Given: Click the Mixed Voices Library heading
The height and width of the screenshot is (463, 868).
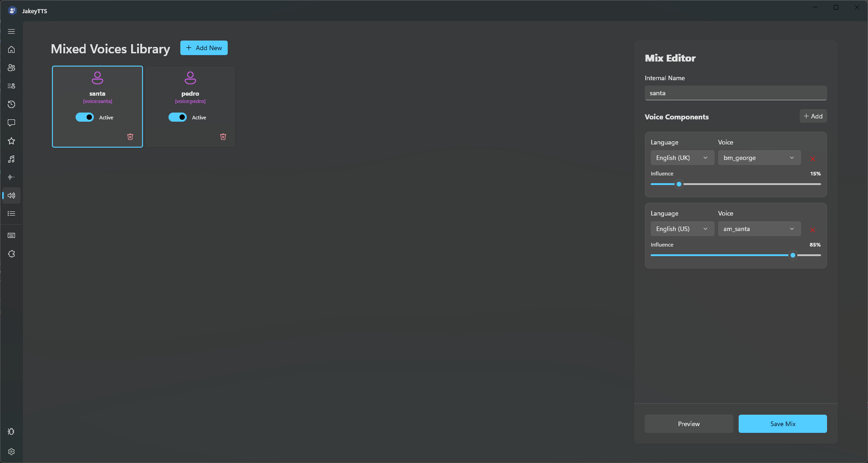Looking at the screenshot, I should (110, 49).
